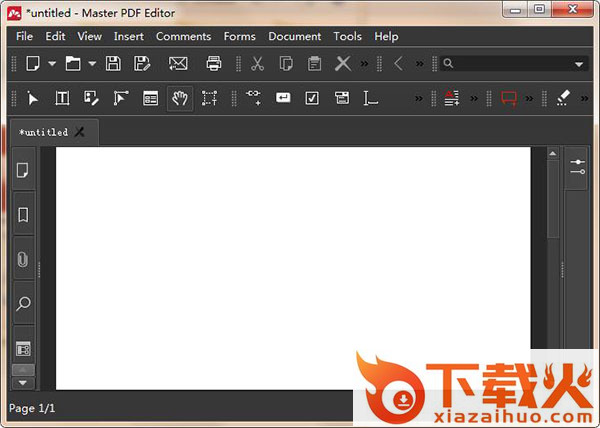Click the red text insert annotation icon

(x=452, y=98)
